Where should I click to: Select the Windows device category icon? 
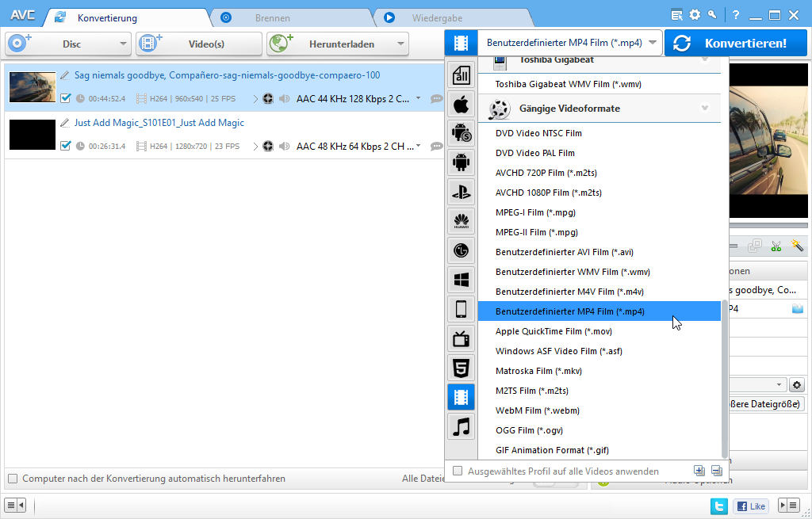[x=461, y=279]
